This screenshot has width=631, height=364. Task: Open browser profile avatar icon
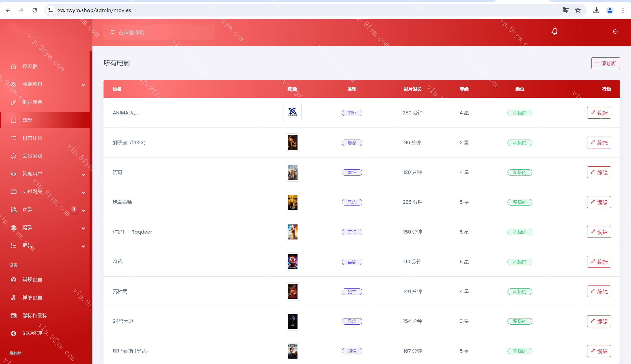point(610,10)
